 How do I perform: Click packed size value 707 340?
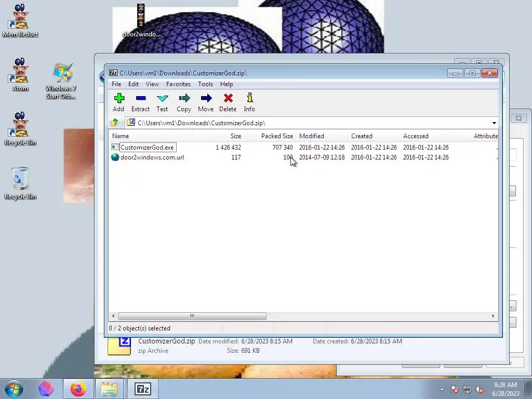coord(282,147)
